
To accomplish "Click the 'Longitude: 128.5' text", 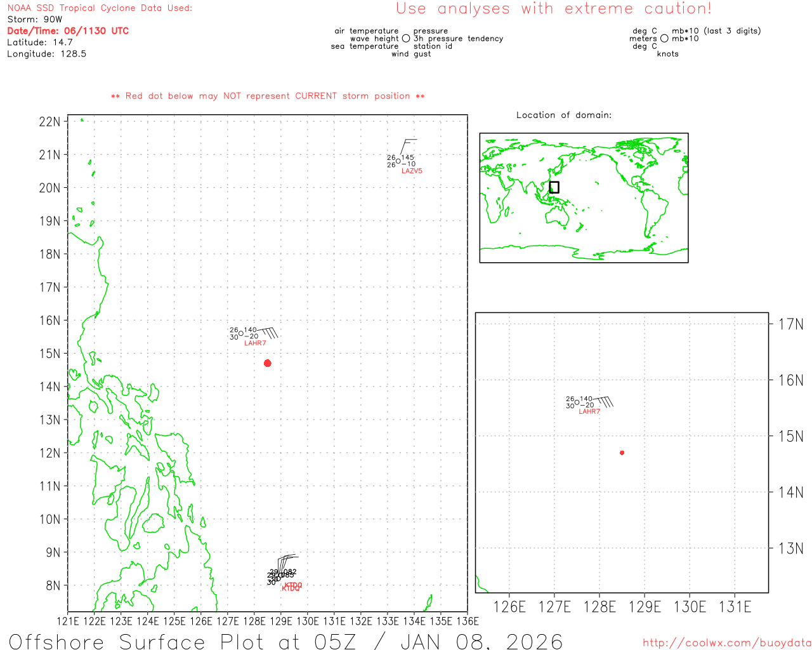I will pos(47,54).
